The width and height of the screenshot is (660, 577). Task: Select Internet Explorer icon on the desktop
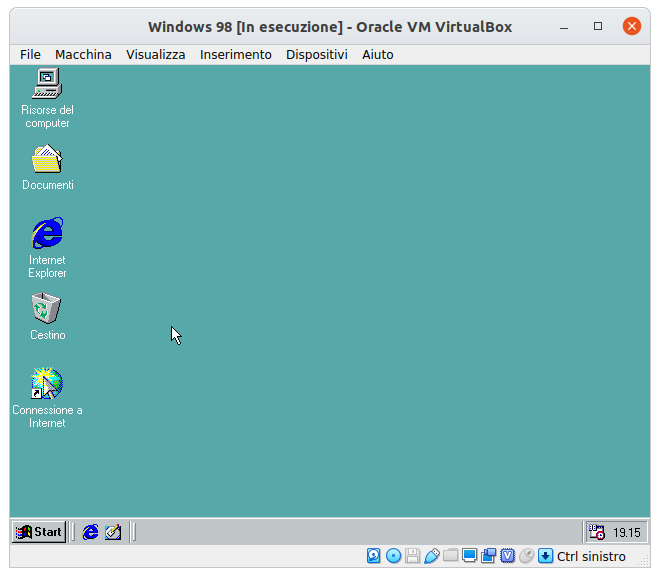coord(47,234)
